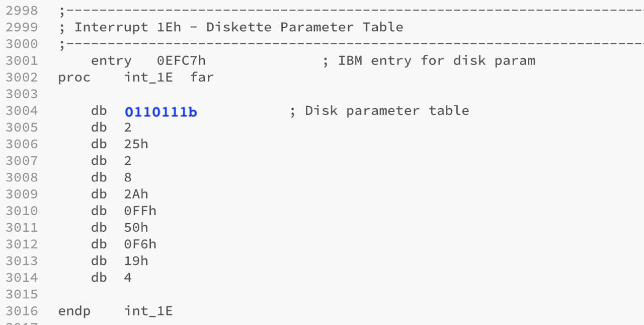Click the 'proc' keyword on line 3002
Screen dimensions: 644x325
click(74, 78)
